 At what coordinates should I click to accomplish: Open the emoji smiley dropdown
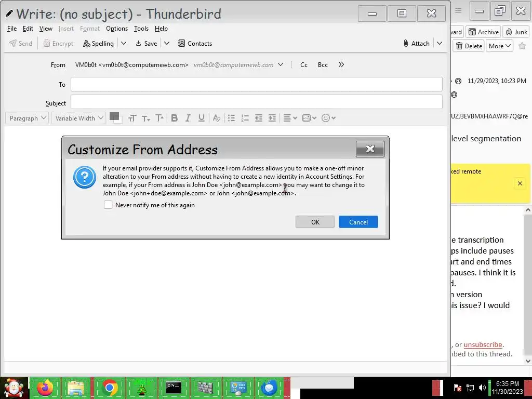[328, 118]
